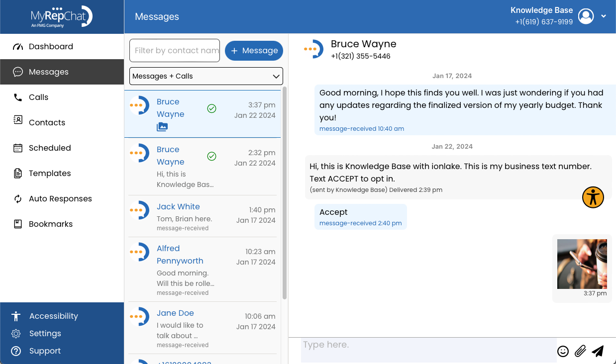Click the Auto Responses refresh icon
This screenshot has width=616, height=364.
tap(18, 199)
